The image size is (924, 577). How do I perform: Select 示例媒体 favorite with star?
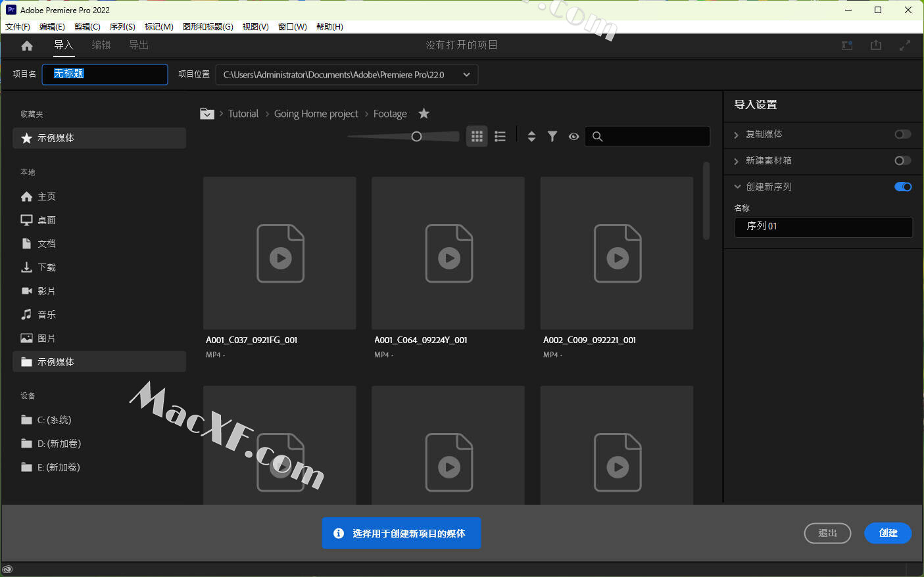click(x=99, y=138)
